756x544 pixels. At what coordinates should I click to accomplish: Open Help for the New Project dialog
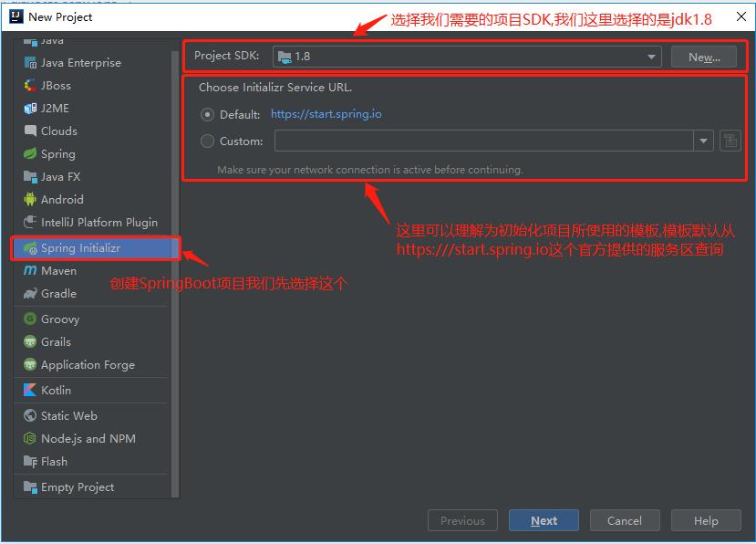click(x=706, y=520)
